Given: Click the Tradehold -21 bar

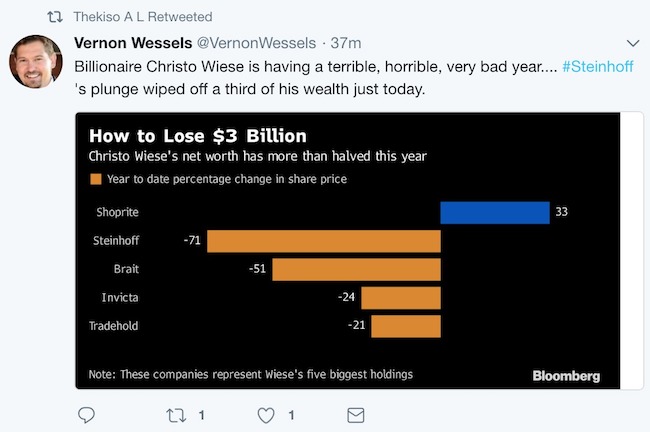Looking at the screenshot, I should tap(406, 326).
